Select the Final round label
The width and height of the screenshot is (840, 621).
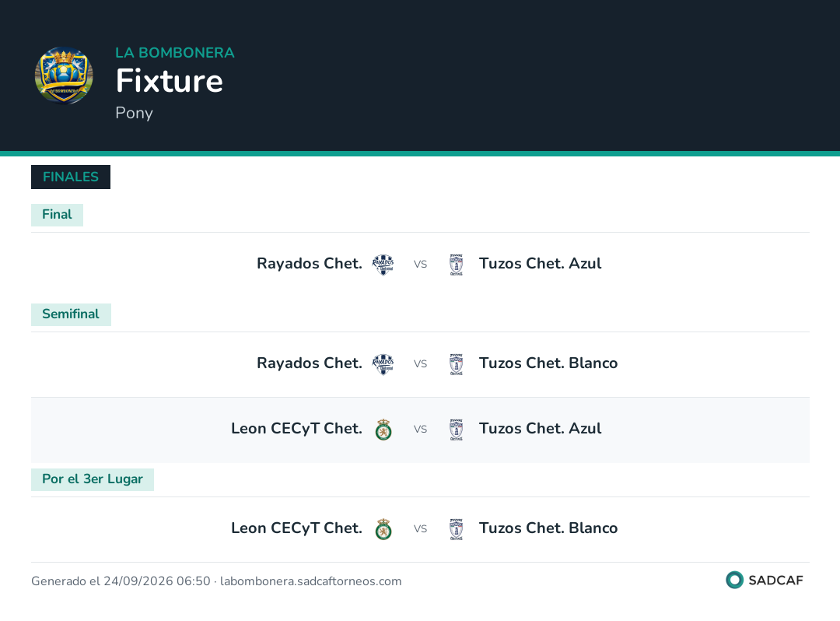58,215
